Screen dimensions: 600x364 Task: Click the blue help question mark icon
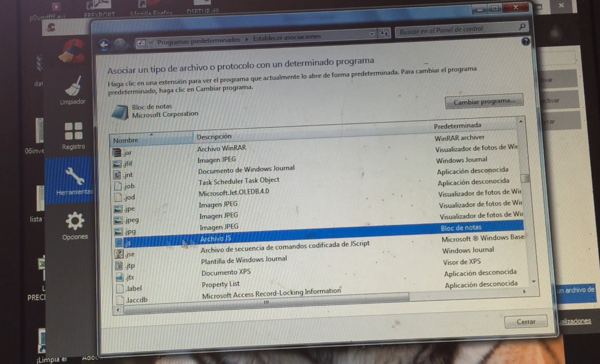coord(525,42)
